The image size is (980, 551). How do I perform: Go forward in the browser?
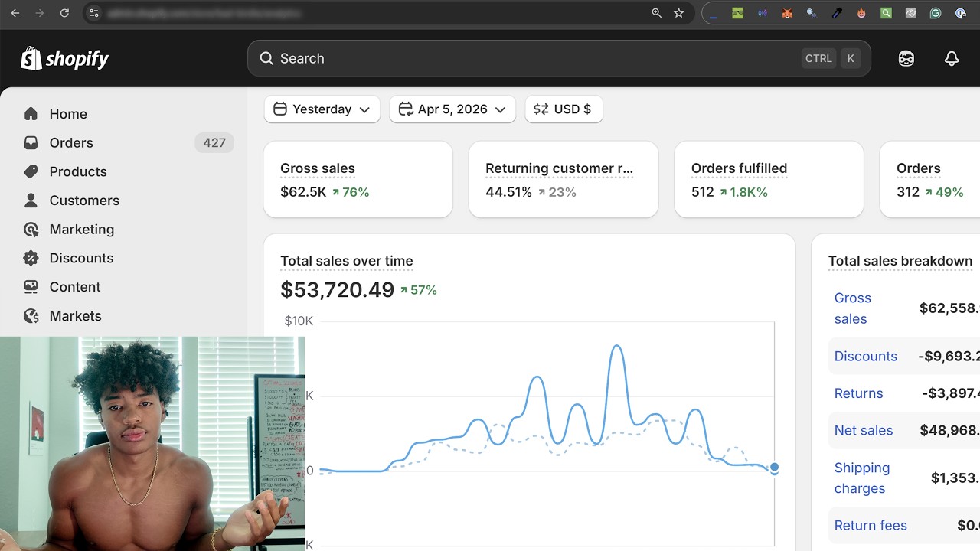coord(40,13)
